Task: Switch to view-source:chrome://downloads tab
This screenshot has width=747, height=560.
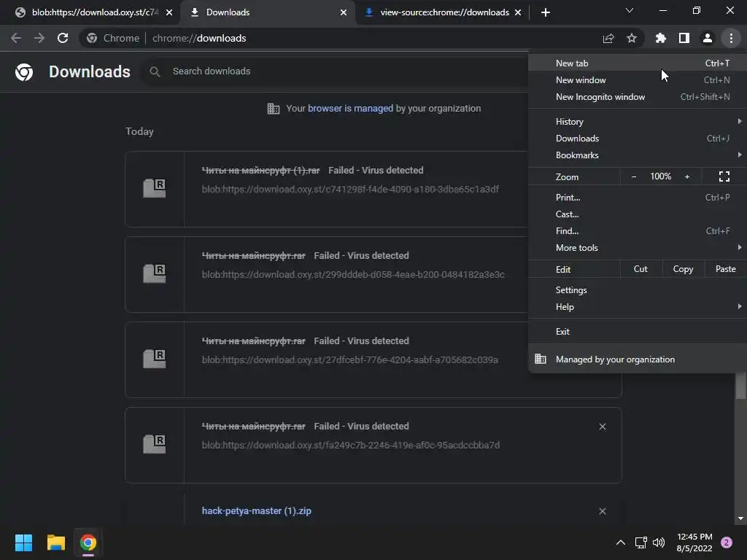Action: point(442,12)
